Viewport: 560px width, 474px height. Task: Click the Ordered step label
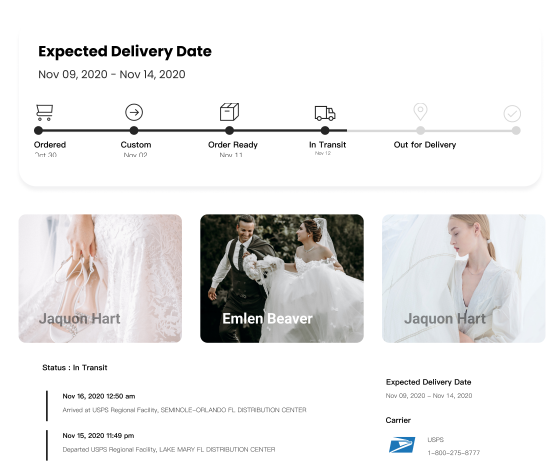[x=50, y=145]
